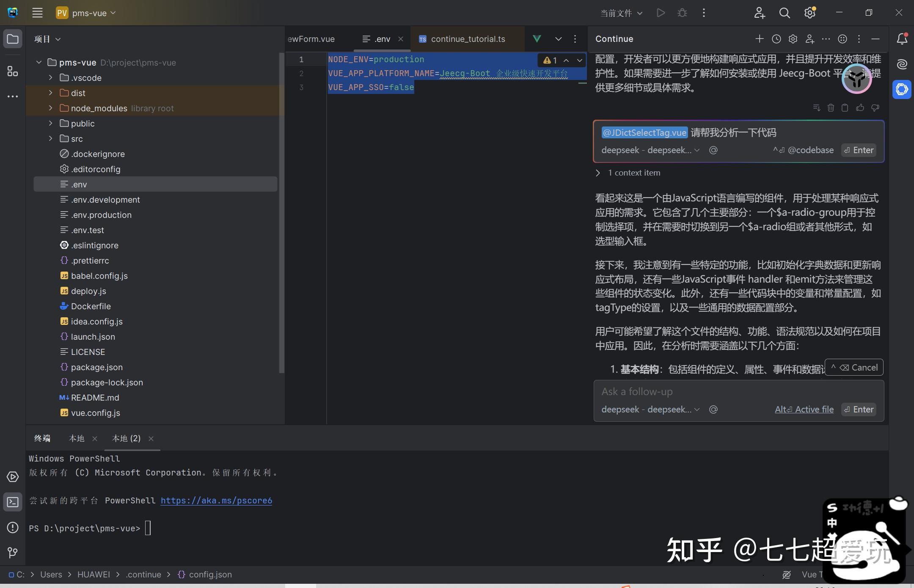Switch to continue_tutorial.ts editor tab
The width and height of the screenshot is (914, 588).
pos(468,39)
